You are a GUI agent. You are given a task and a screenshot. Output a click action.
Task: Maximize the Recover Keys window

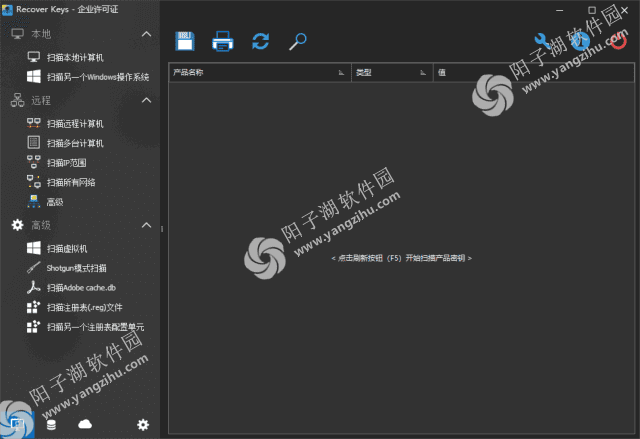[x=592, y=10]
